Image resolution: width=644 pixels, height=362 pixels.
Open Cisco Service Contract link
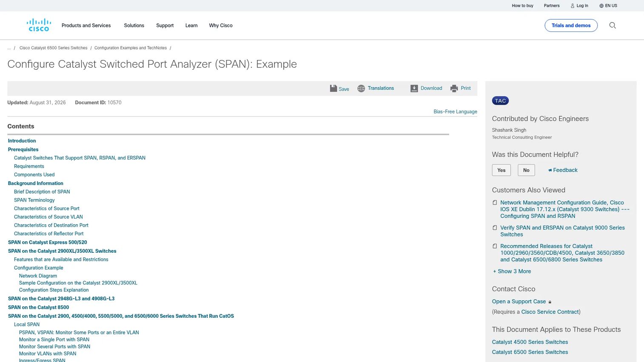pyautogui.click(x=550, y=312)
